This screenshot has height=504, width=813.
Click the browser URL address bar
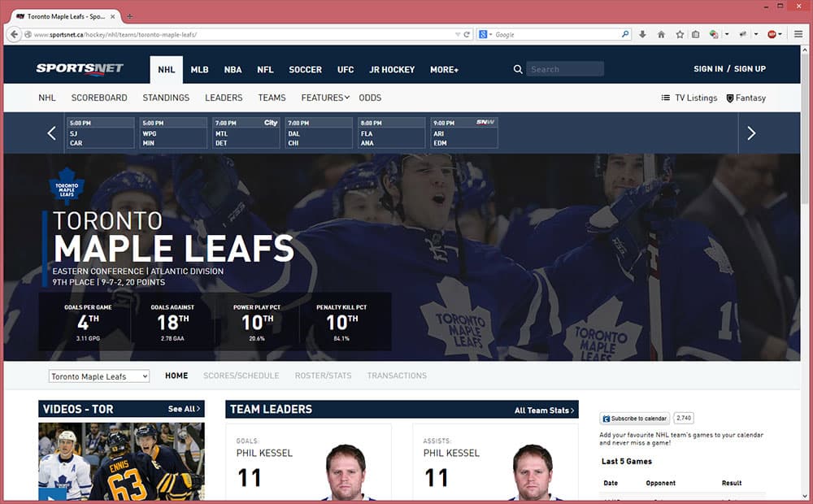(244, 34)
